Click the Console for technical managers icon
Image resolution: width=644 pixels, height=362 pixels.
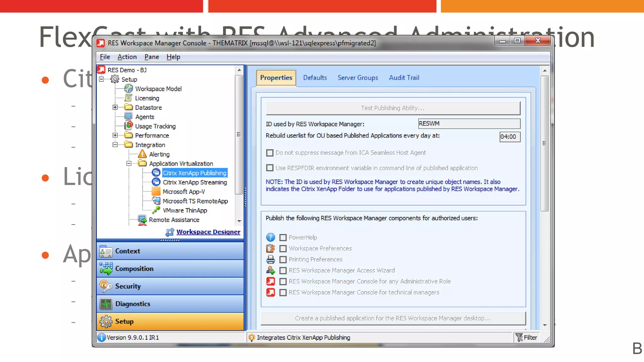(x=270, y=292)
